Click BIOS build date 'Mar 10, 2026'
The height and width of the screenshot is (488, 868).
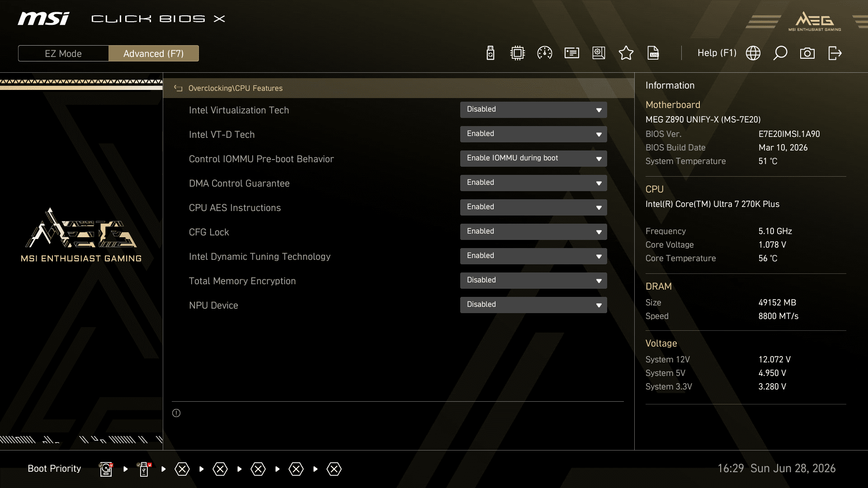click(783, 148)
